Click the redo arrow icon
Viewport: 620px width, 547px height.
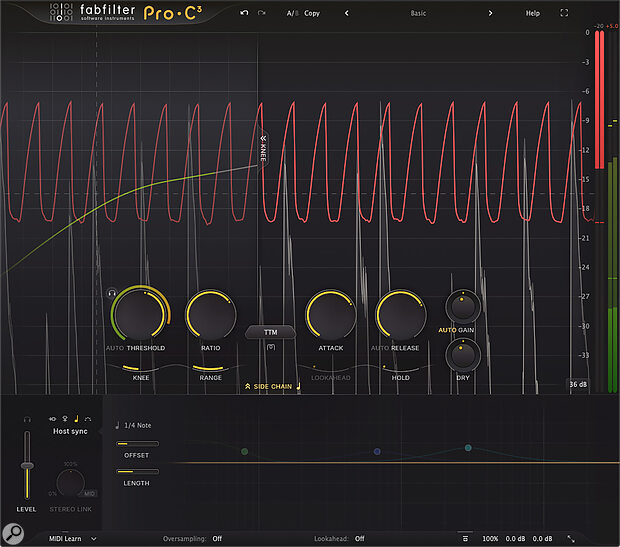click(261, 13)
